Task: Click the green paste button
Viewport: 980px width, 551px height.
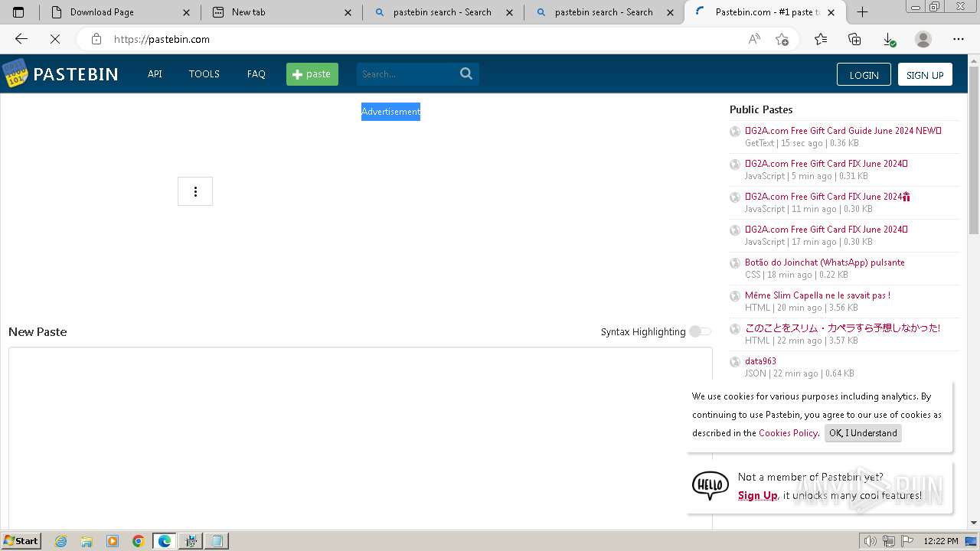Action: (x=312, y=74)
